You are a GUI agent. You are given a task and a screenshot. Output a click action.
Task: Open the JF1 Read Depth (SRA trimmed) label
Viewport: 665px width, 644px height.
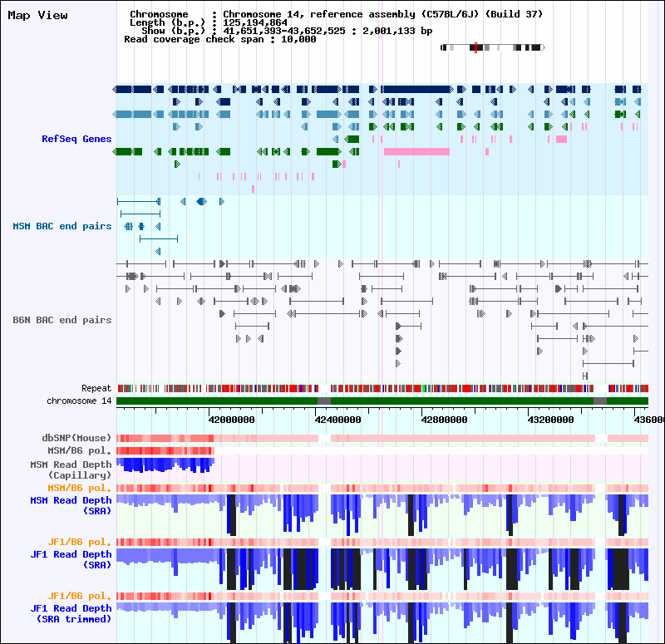(71, 613)
